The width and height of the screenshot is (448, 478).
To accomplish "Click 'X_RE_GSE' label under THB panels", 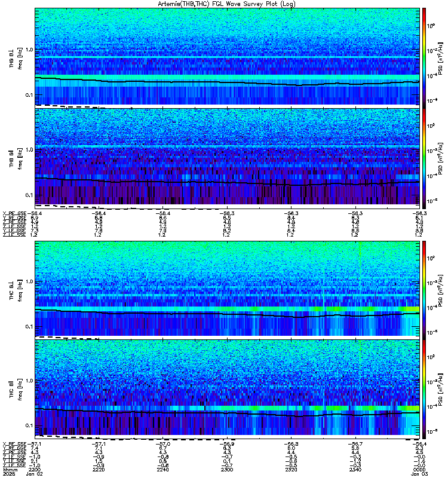I will [14, 213].
